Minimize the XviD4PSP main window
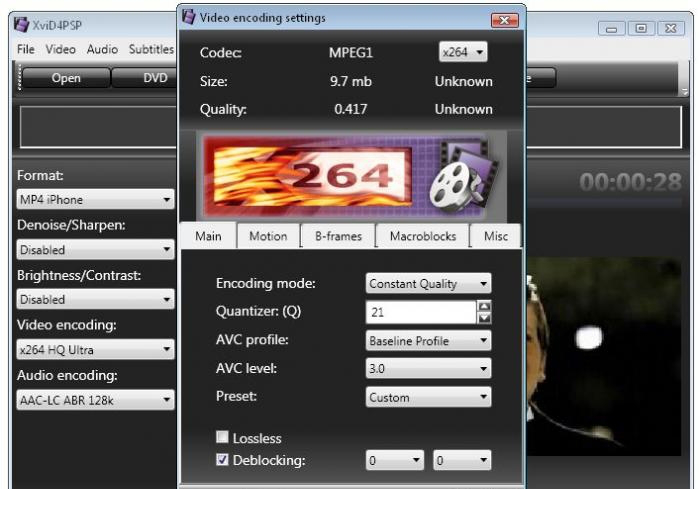 [611, 29]
